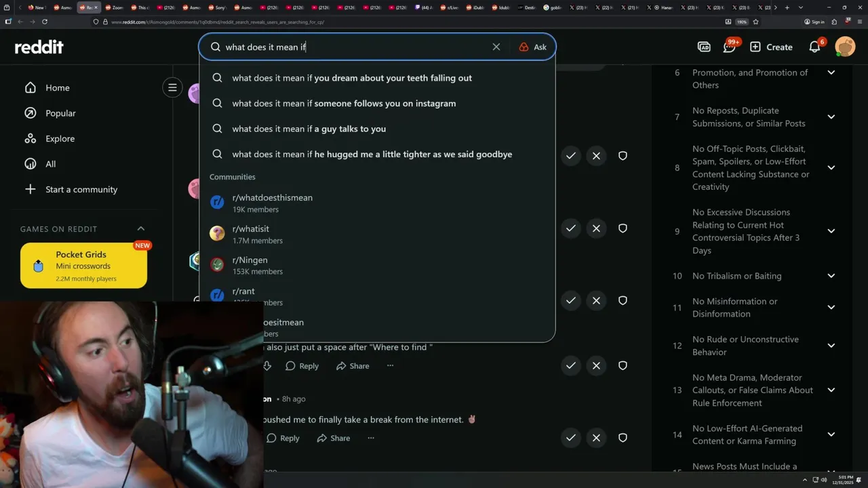Screen dimensions: 868x488
Task: Expand rule 11 No Misinformation or Disinformation
Action: [831, 307]
